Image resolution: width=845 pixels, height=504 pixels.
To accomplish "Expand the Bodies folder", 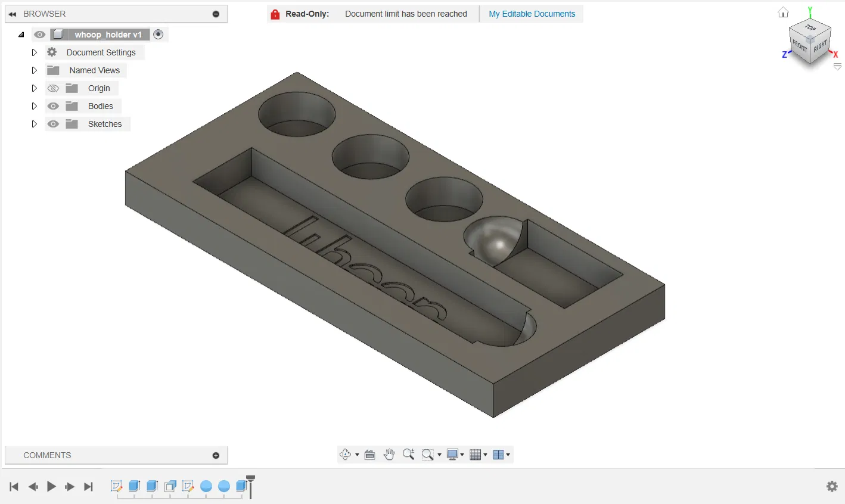I will tap(35, 106).
